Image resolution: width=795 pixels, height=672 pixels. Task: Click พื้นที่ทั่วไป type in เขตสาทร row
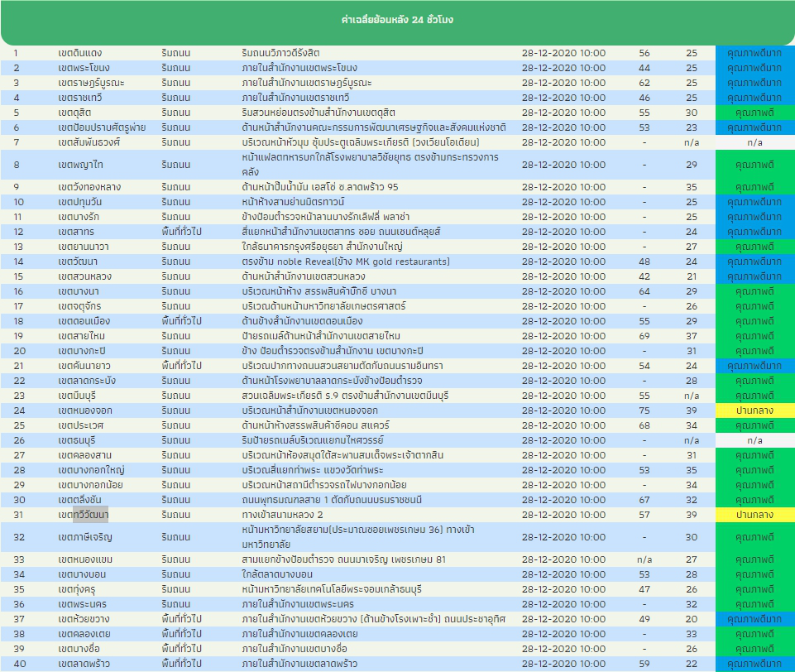click(x=181, y=231)
